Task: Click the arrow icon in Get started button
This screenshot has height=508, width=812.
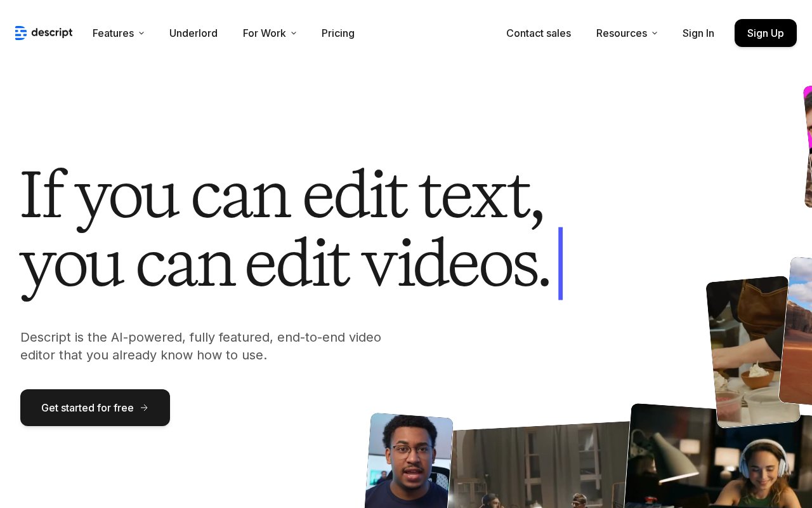Action: pos(144,408)
